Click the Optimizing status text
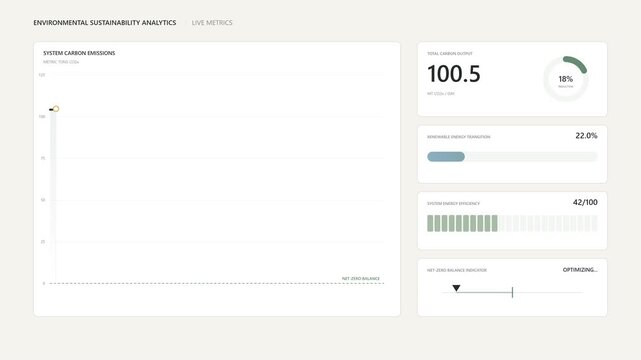The height and width of the screenshot is (360, 641). [580, 270]
